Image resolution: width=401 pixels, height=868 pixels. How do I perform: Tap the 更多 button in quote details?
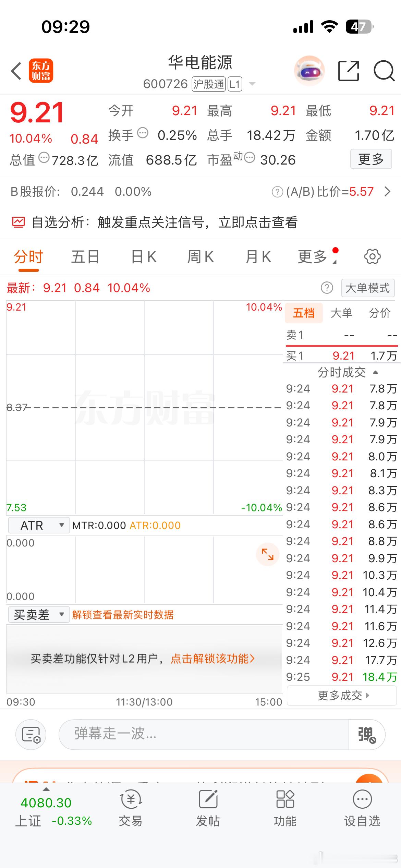(x=371, y=159)
